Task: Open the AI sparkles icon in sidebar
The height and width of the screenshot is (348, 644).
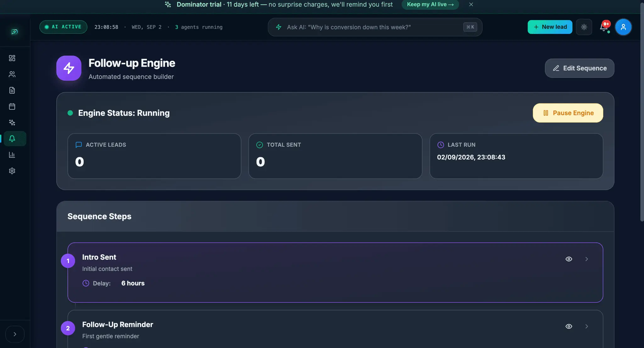Action: point(12,122)
